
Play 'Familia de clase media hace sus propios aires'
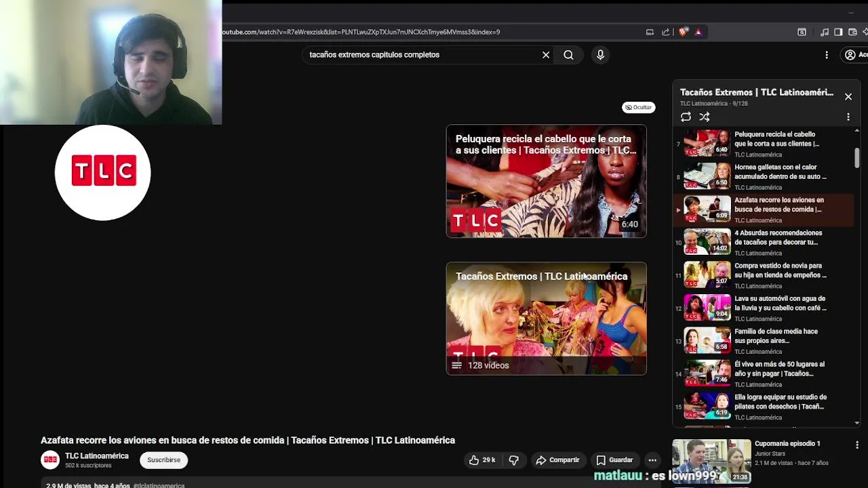[x=763, y=341]
